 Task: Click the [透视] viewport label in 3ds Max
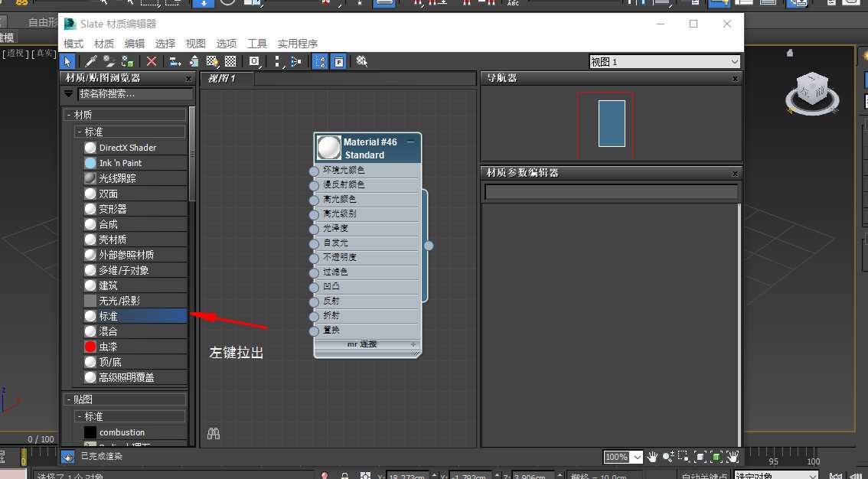(15, 53)
